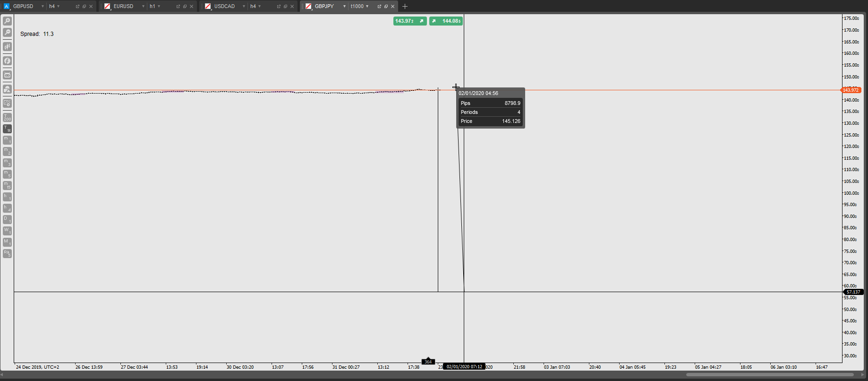
Task: Open the candlestick chart type selector
Action: tap(7, 46)
